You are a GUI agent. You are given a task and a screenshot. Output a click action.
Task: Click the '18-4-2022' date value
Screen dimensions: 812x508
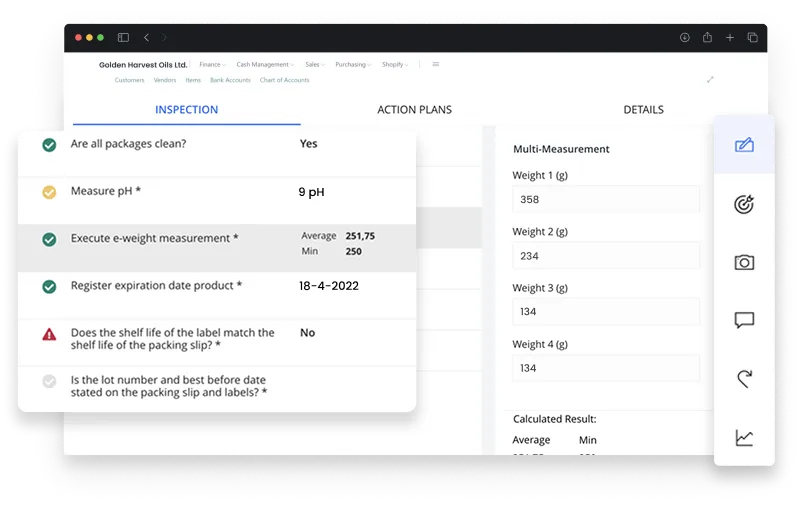coord(329,286)
